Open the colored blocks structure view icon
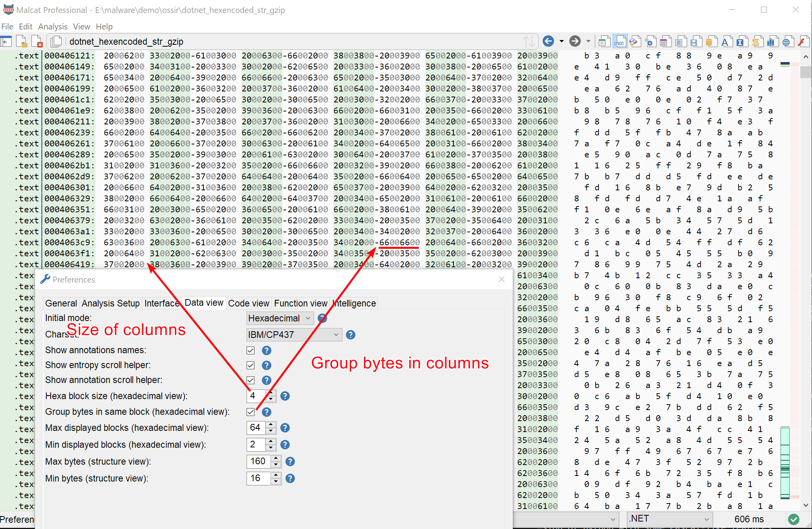This screenshot has height=529, width=812. tap(635, 41)
